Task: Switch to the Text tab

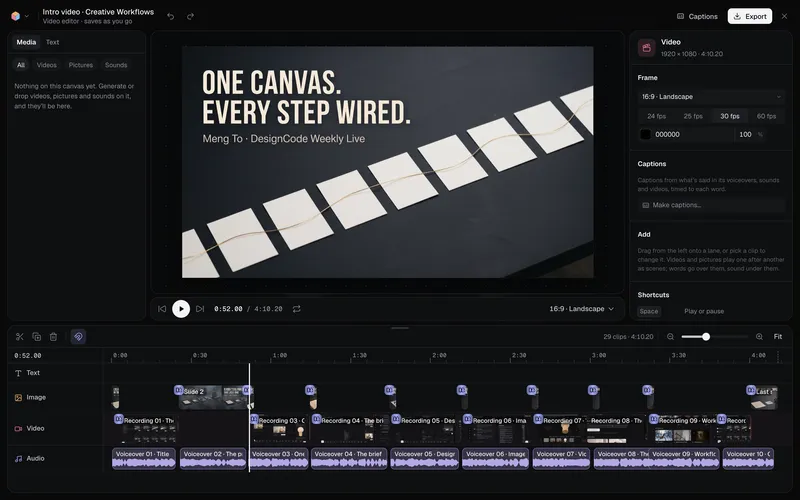Action: [53, 42]
